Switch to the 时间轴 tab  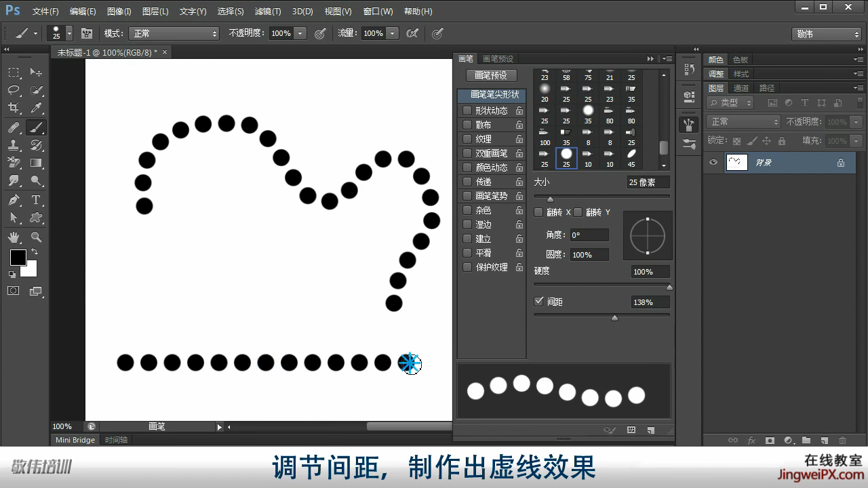click(x=116, y=440)
